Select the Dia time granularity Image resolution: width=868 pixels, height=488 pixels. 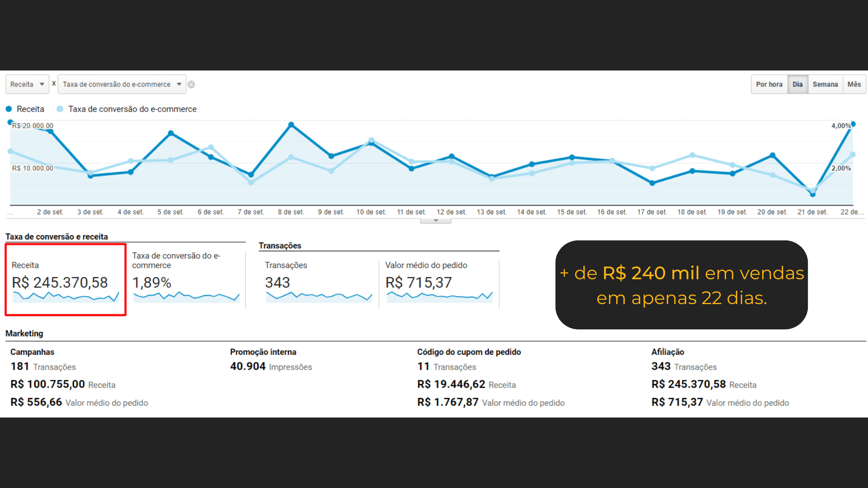797,84
